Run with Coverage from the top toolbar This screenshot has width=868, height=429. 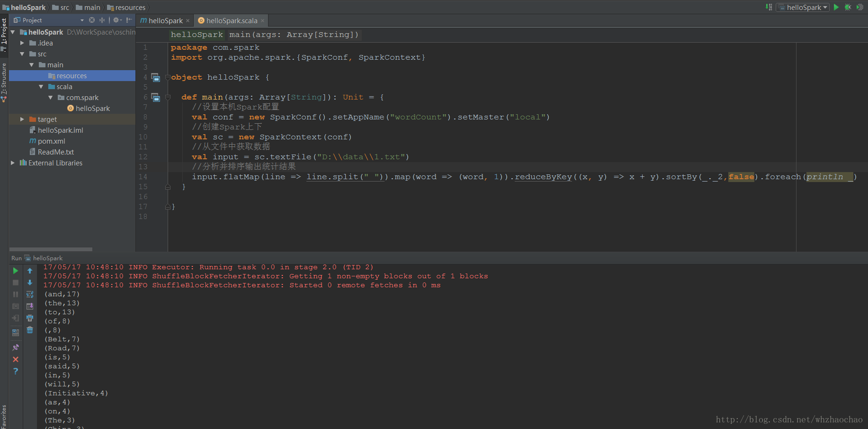(x=859, y=7)
